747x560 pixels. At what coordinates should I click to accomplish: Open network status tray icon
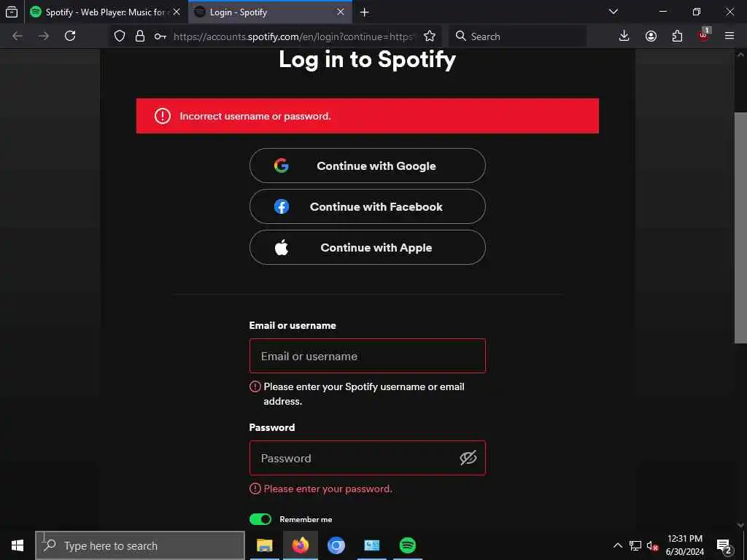[x=635, y=545]
